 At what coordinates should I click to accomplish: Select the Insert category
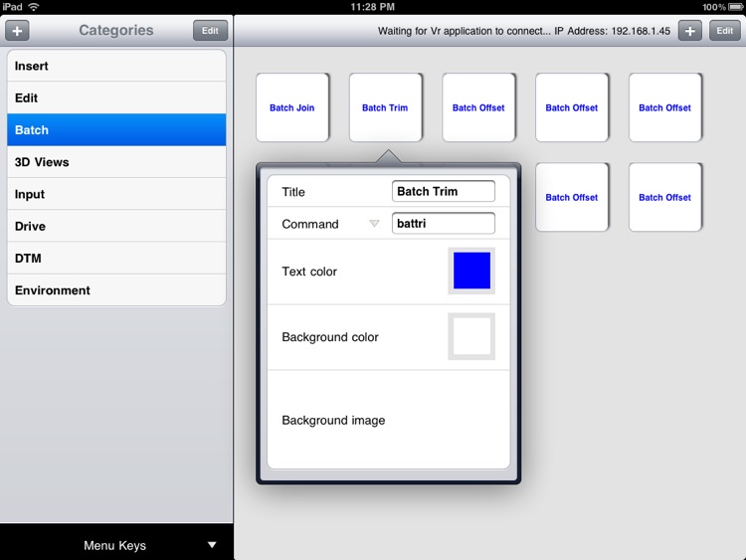(x=116, y=66)
